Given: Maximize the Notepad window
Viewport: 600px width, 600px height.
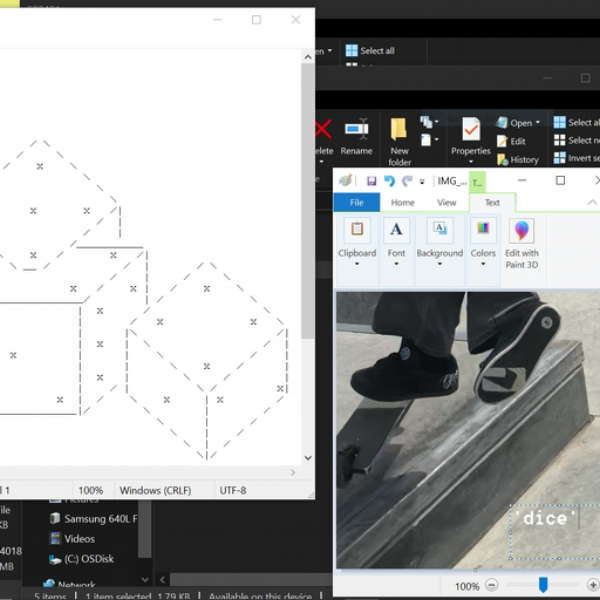Looking at the screenshot, I should [256, 20].
